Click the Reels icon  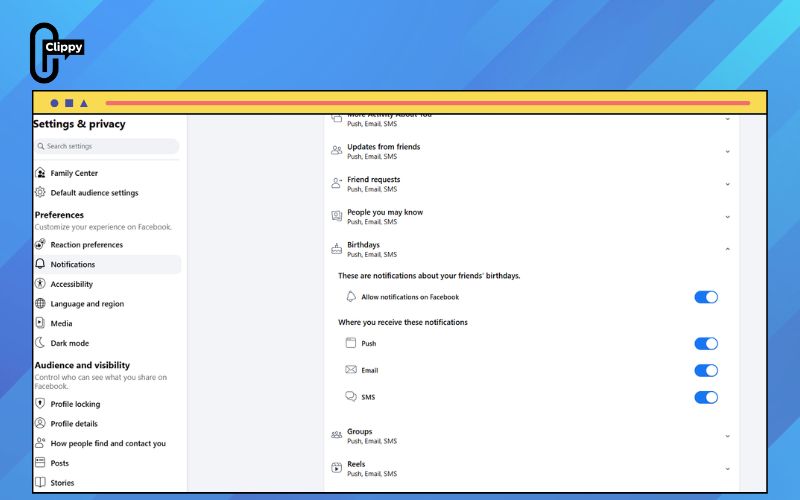pyautogui.click(x=337, y=468)
